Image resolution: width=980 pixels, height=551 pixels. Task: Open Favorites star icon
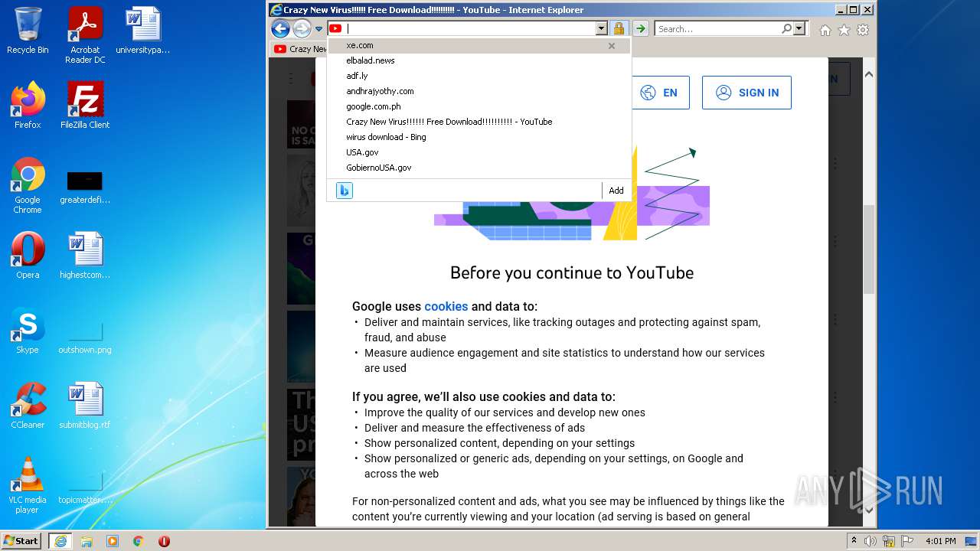pos(844,30)
